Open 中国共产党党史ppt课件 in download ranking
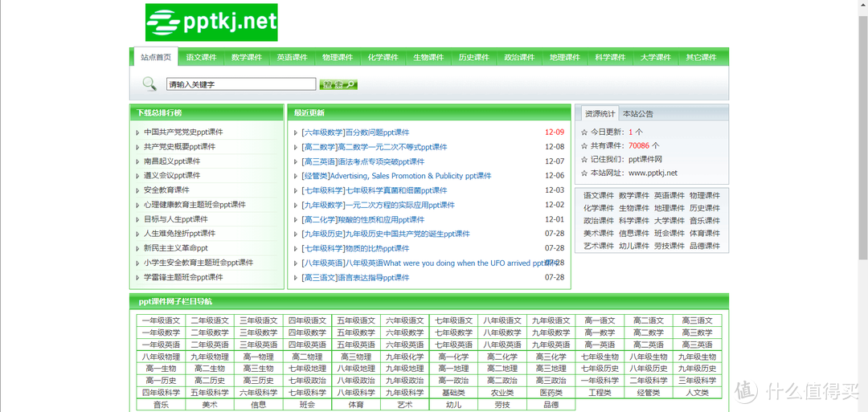The width and height of the screenshot is (868, 412). [184, 133]
